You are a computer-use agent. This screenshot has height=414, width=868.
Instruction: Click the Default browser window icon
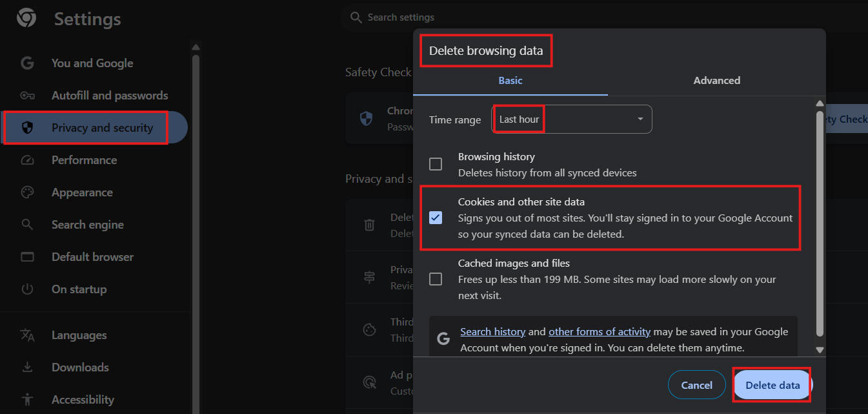tap(27, 257)
